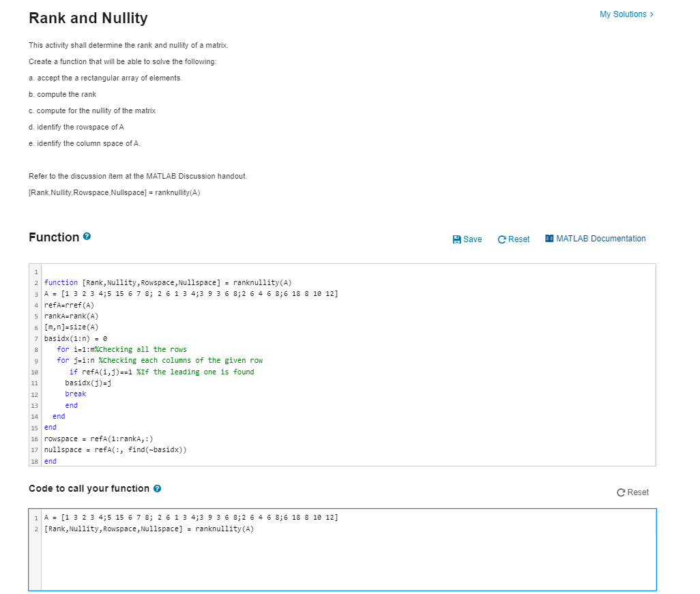Click the Reset icon above the call code editor
Screen dimensions: 700x594
click(x=619, y=492)
